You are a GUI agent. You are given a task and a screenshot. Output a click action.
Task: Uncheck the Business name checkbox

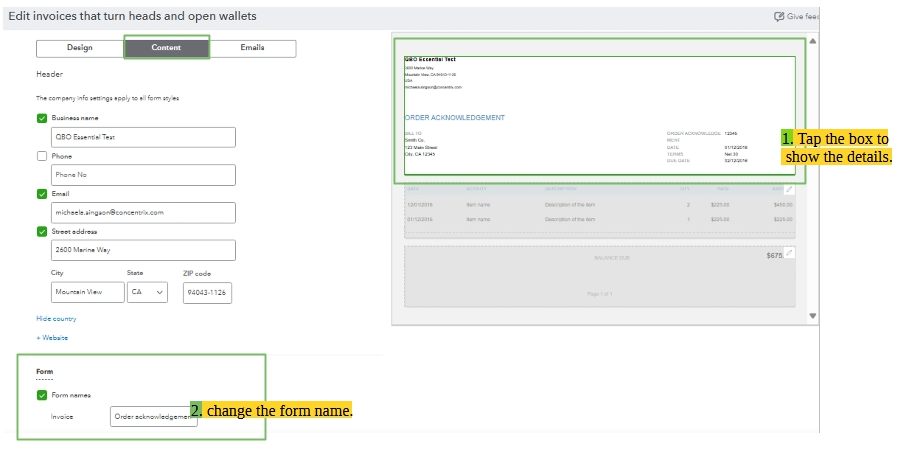[42, 118]
